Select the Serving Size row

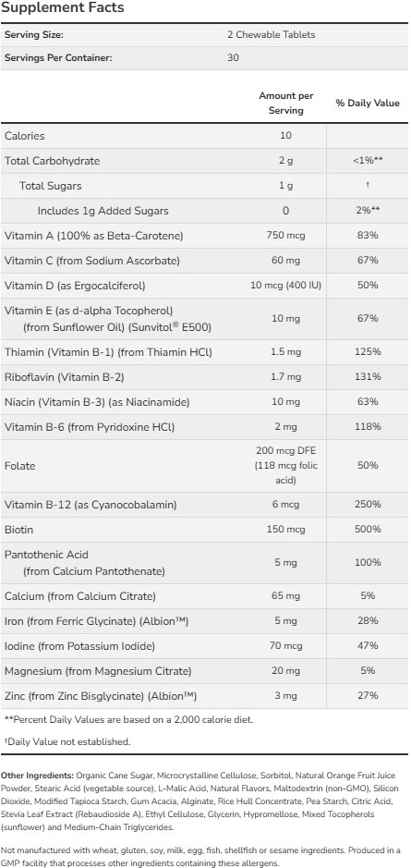pyautogui.click(x=205, y=34)
